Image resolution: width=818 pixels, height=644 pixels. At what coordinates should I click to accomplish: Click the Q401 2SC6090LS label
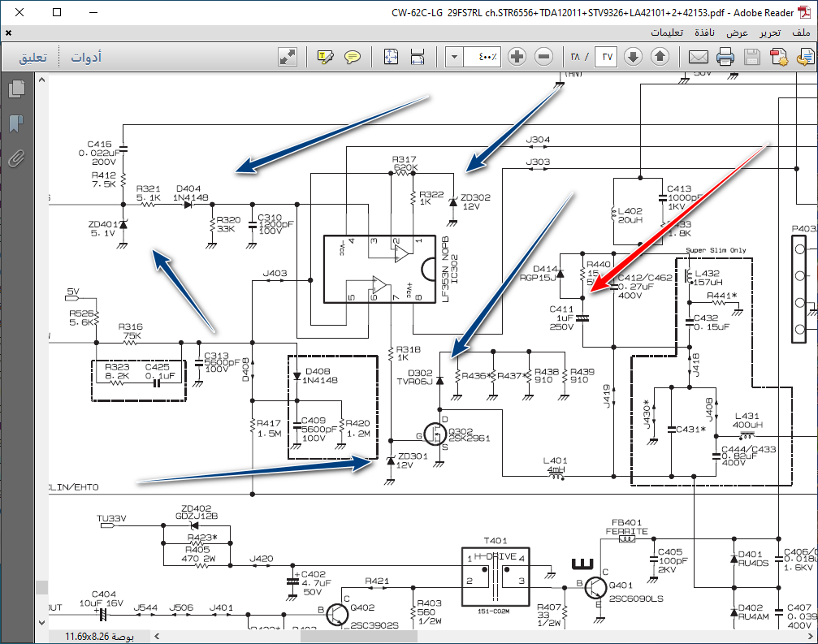[636, 592]
